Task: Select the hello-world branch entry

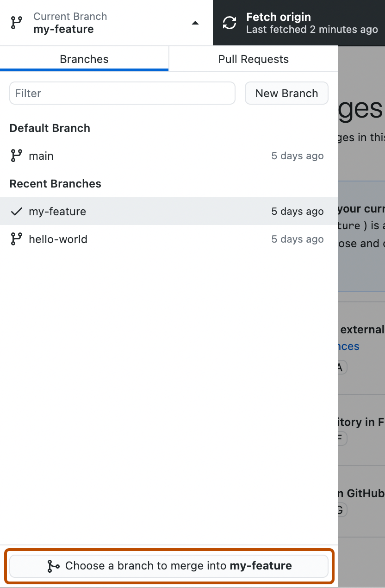Action: tap(139, 239)
